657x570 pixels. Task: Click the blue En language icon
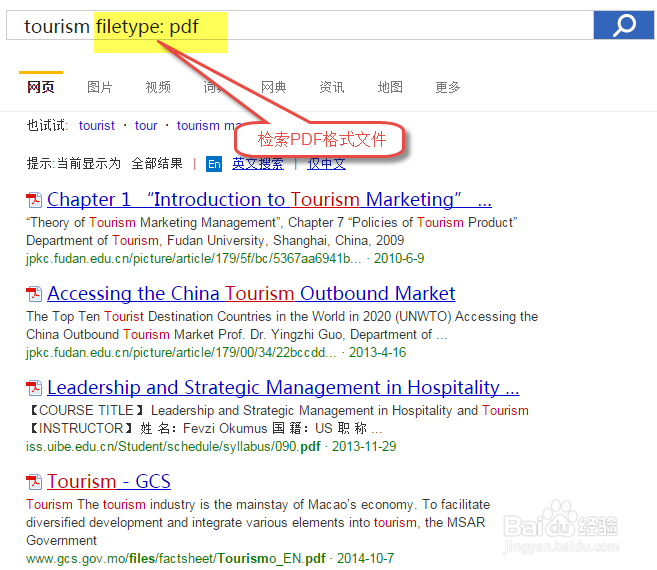[x=214, y=164]
